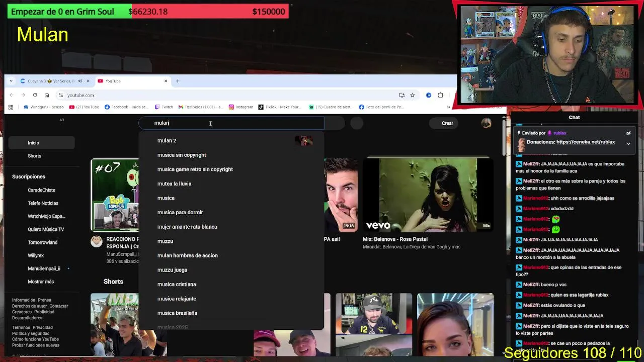Select 'mujer amante rata blanca' suggestion
The image size is (644, 362).
[x=231, y=227]
